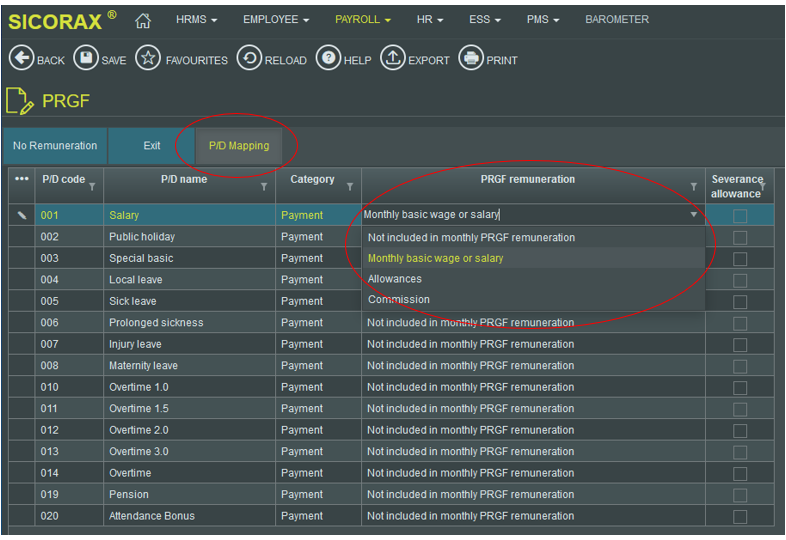Select Allowances from the dropdown list

tap(395, 279)
